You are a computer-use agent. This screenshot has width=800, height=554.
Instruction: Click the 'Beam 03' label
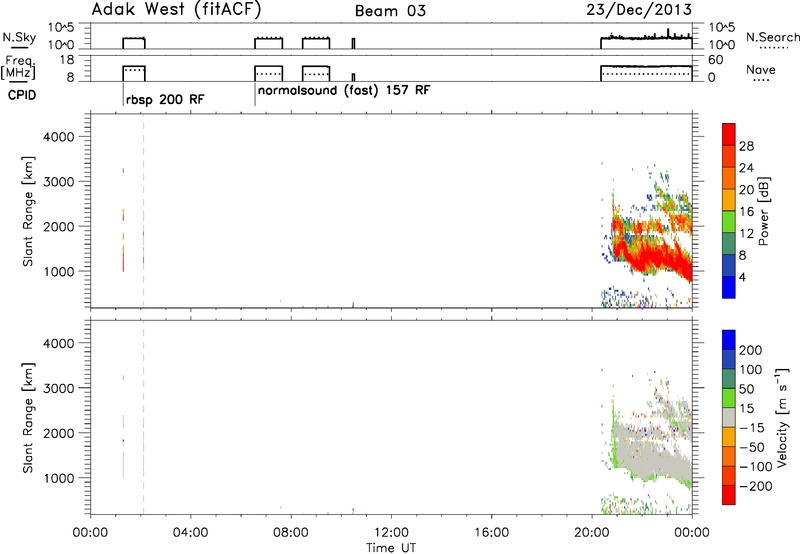pos(390,11)
